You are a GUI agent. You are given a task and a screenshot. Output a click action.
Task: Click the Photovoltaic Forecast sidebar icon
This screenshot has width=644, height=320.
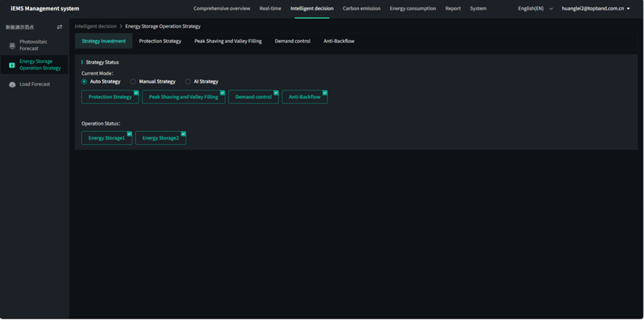[12, 46]
